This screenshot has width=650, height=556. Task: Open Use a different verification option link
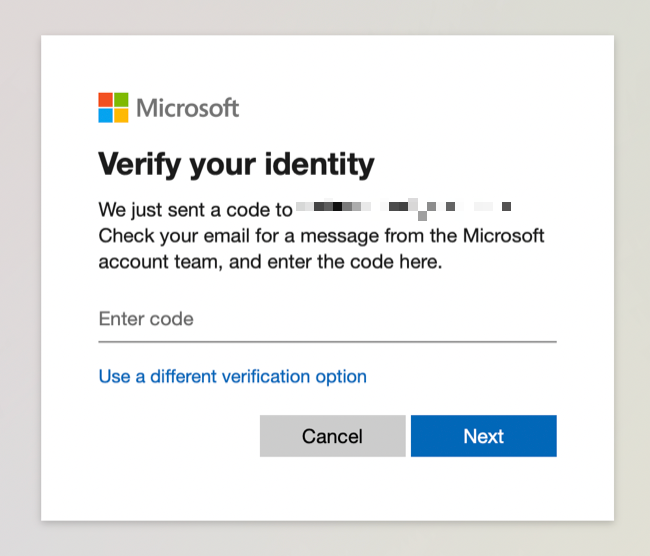pyautogui.click(x=232, y=377)
